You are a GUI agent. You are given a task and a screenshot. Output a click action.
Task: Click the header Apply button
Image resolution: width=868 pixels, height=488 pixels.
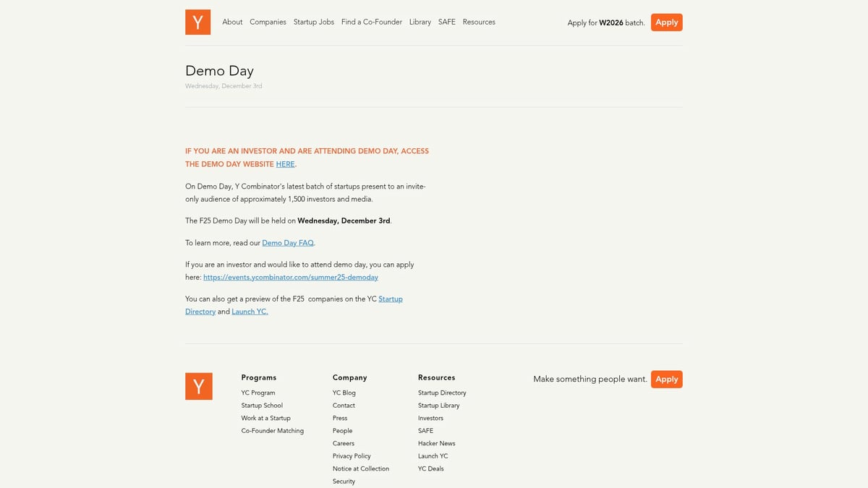(x=667, y=22)
